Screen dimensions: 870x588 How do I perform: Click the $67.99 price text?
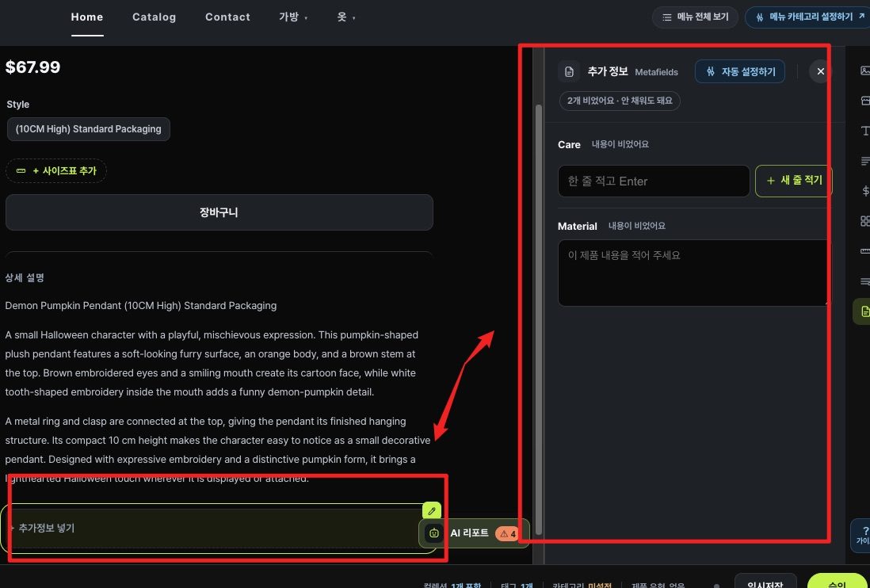click(x=32, y=67)
